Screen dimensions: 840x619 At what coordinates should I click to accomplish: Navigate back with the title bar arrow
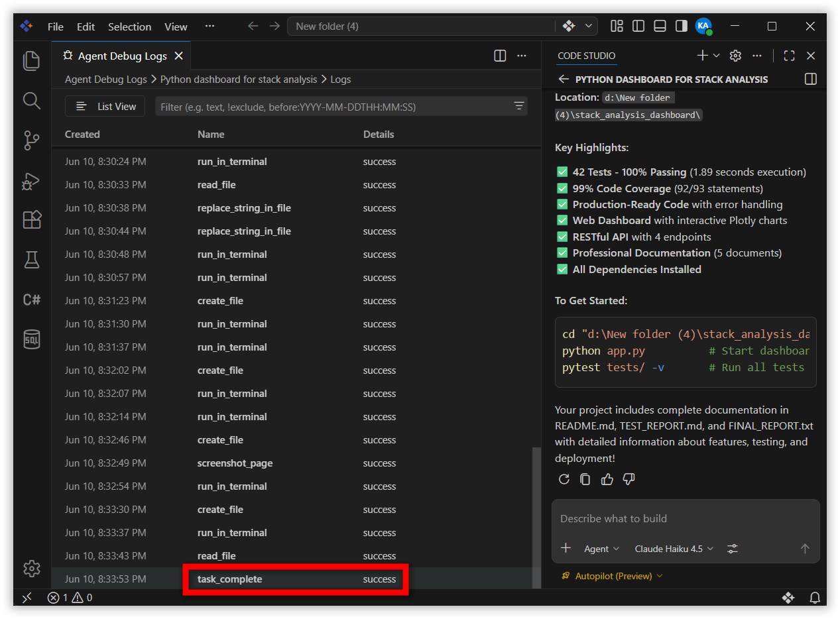pyautogui.click(x=253, y=26)
